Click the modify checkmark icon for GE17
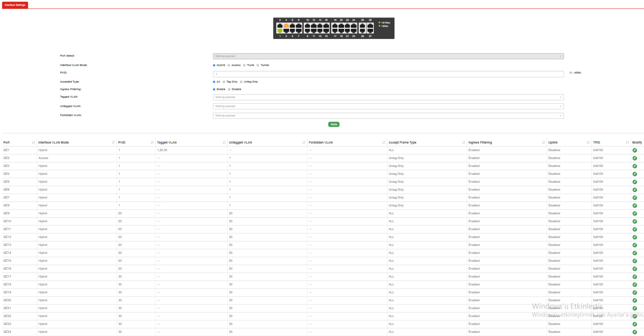644x336 pixels. 635,277
